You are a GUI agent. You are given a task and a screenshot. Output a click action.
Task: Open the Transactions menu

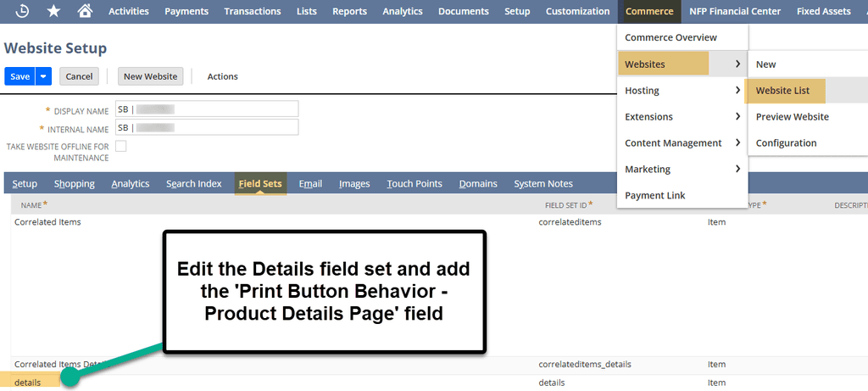pos(253,11)
